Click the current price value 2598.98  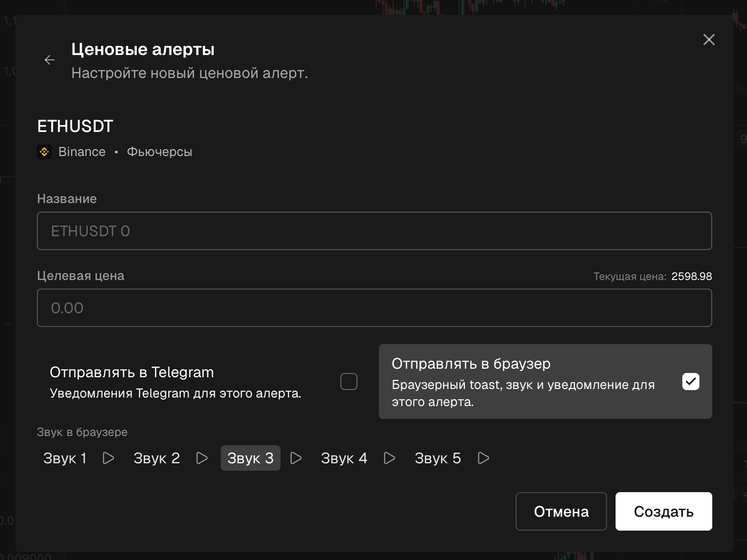[x=691, y=276]
